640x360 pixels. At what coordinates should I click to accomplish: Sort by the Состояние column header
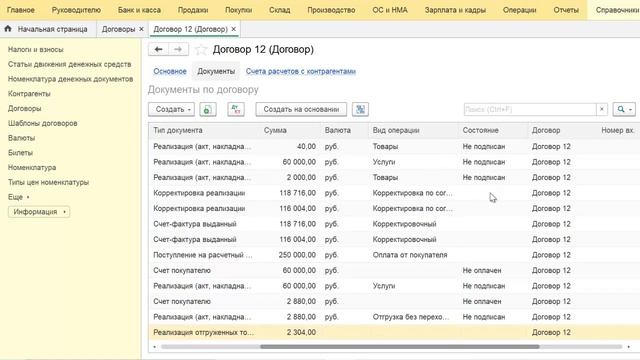[480, 130]
